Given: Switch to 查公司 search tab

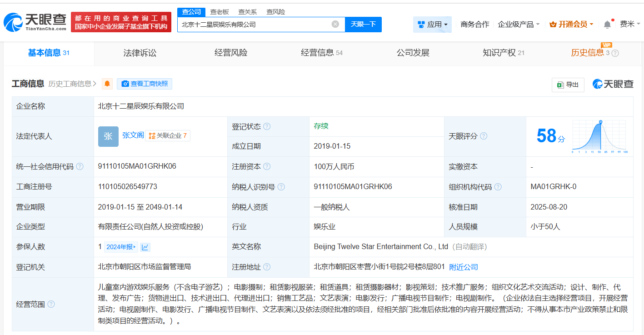Looking at the screenshot, I should (191, 12).
